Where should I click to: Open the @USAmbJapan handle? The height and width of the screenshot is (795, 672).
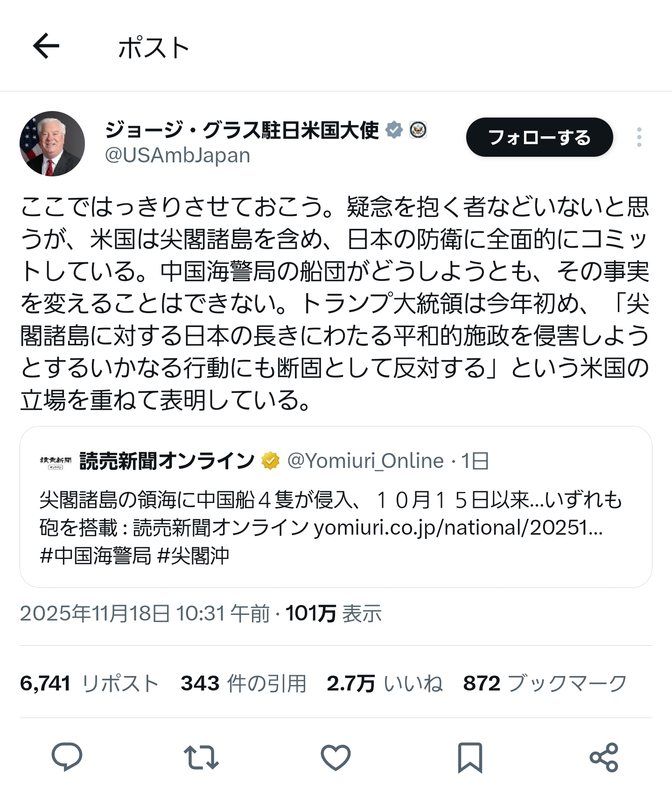(x=177, y=155)
